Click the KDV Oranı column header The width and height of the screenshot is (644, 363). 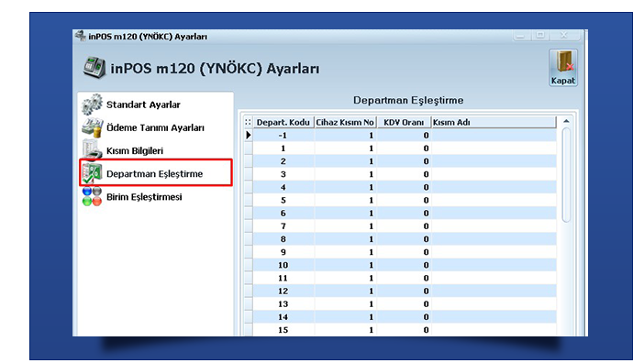(404, 122)
